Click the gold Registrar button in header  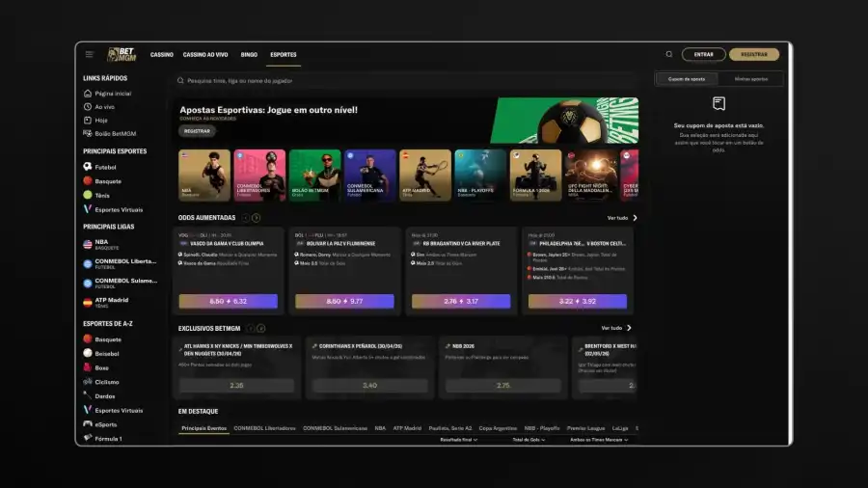point(754,54)
